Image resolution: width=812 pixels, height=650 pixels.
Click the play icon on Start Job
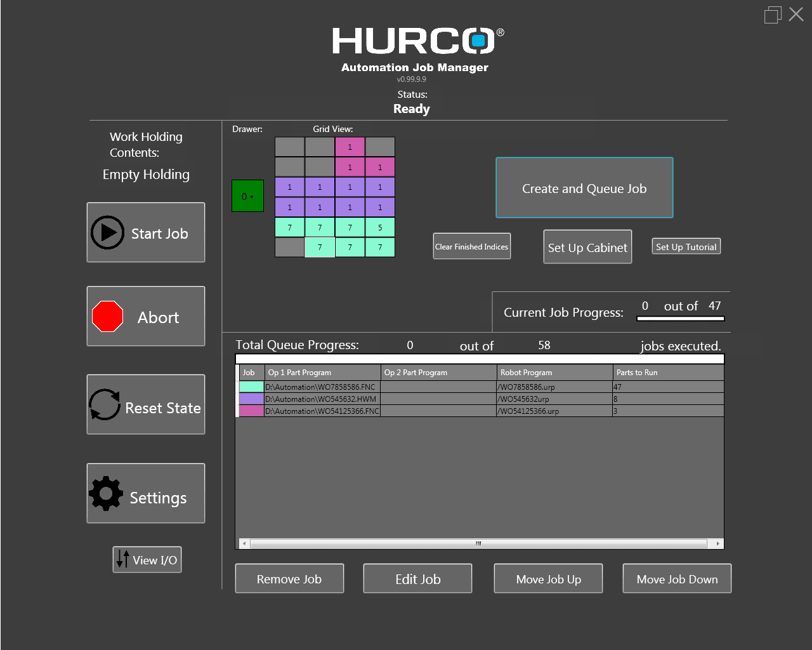(107, 232)
